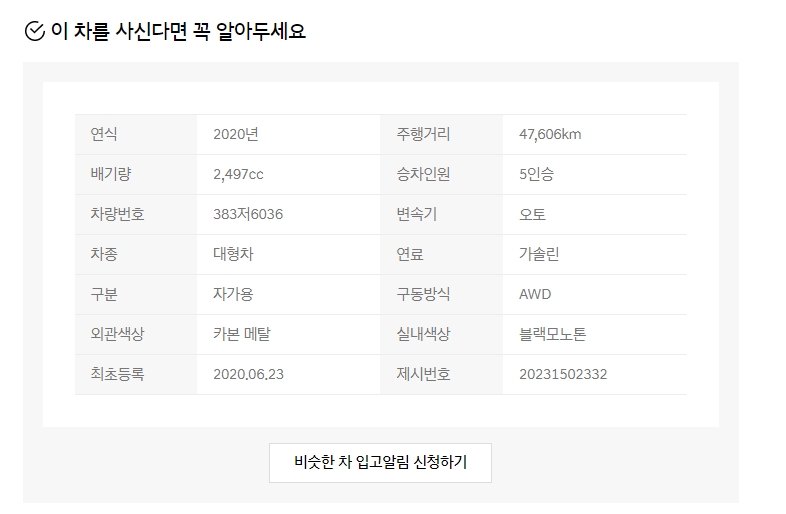This screenshot has height=514, width=786.
Task: Select the listing number 20231502332
Action: pos(563,375)
